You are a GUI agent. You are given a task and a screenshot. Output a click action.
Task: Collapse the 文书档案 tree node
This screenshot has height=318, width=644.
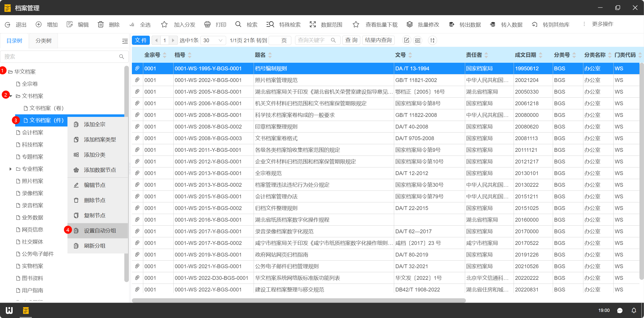coord(11,96)
